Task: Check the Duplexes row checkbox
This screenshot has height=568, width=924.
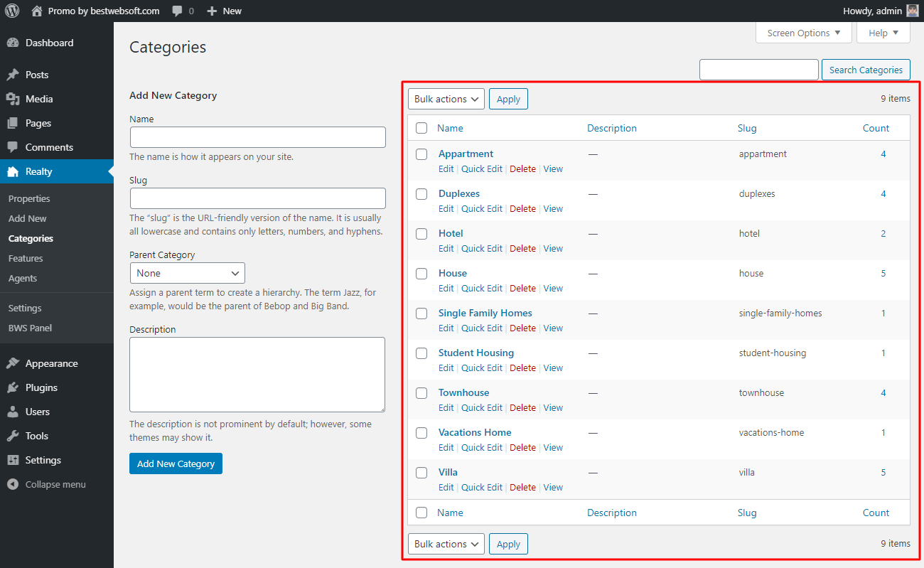Action: pyautogui.click(x=421, y=193)
